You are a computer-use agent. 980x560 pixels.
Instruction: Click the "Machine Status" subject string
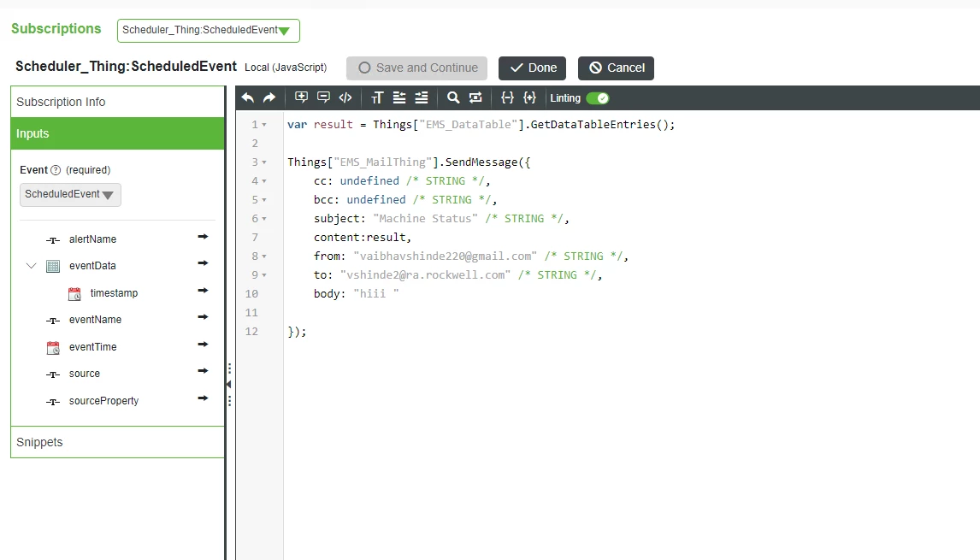pyautogui.click(x=425, y=219)
